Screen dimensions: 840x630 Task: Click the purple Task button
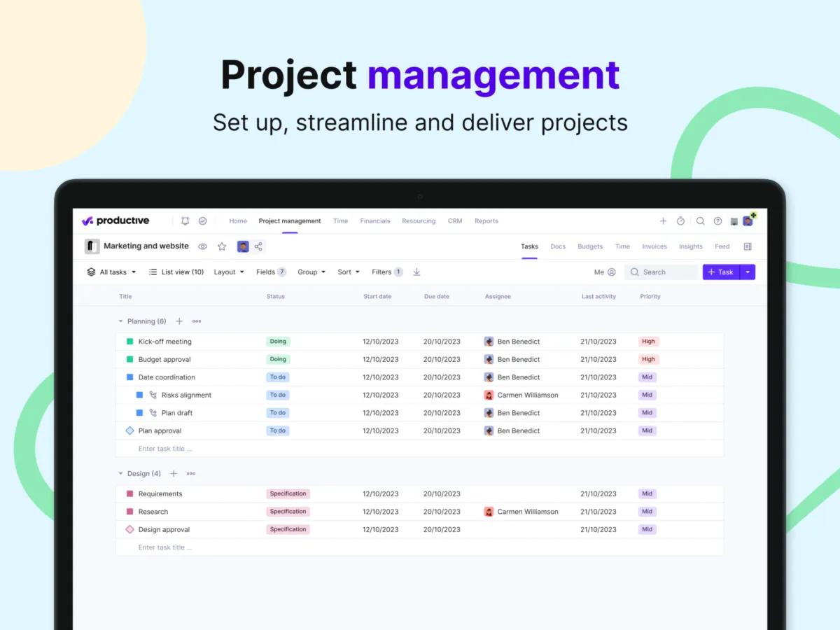point(721,272)
